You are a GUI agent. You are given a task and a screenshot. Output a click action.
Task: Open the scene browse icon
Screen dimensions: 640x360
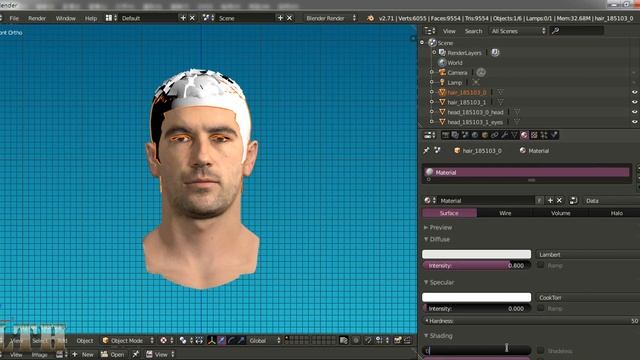(208, 18)
